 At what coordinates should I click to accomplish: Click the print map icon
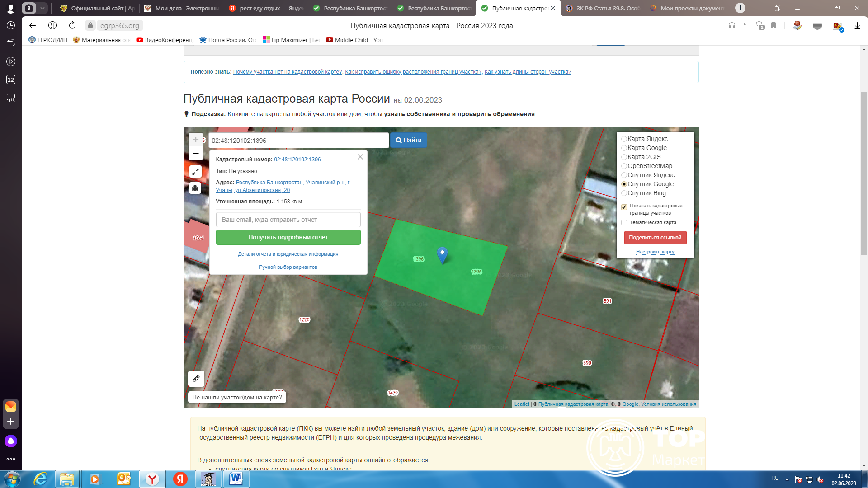195,188
